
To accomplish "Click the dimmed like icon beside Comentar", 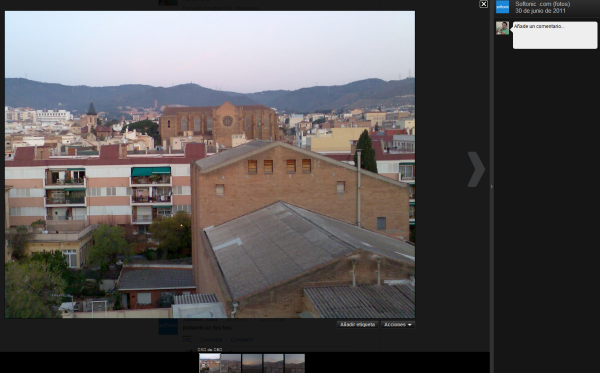I will (x=187, y=339).
